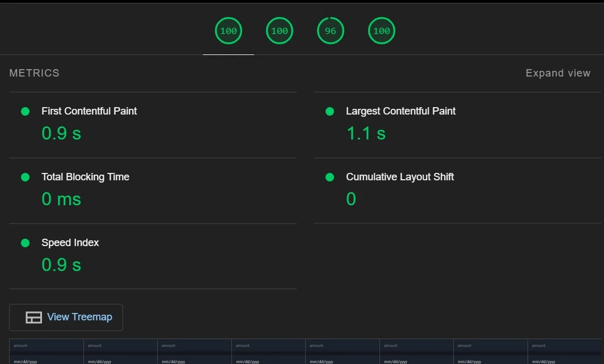The width and height of the screenshot is (604, 364).
Task: Click the "METRICS" section heading
Action: (x=34, y=73)
